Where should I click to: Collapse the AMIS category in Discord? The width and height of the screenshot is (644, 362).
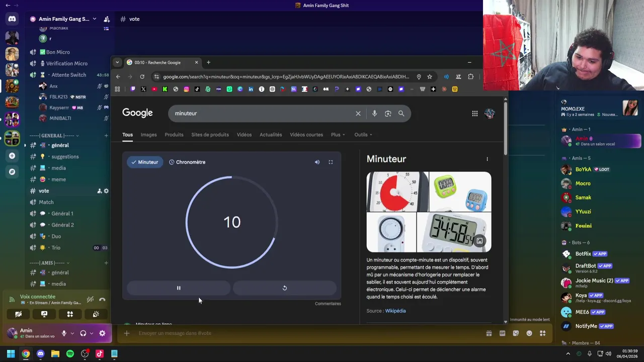pyautogui.click(x=49, y=263)
